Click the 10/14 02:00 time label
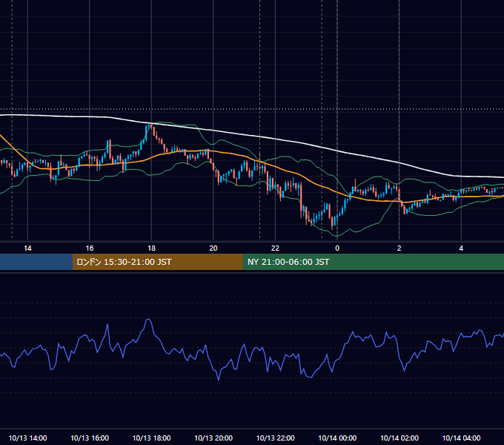504x445 pixels. [399, 438]
